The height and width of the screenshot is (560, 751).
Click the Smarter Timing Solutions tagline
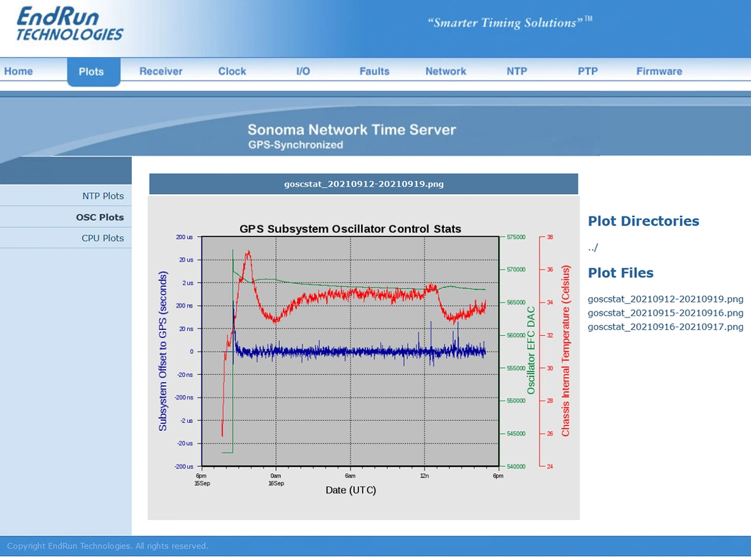click(509, 23)
